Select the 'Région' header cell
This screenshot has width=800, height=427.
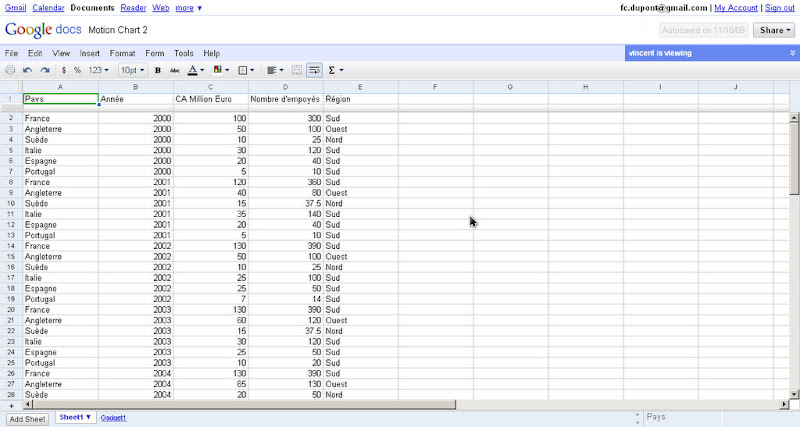361,99
